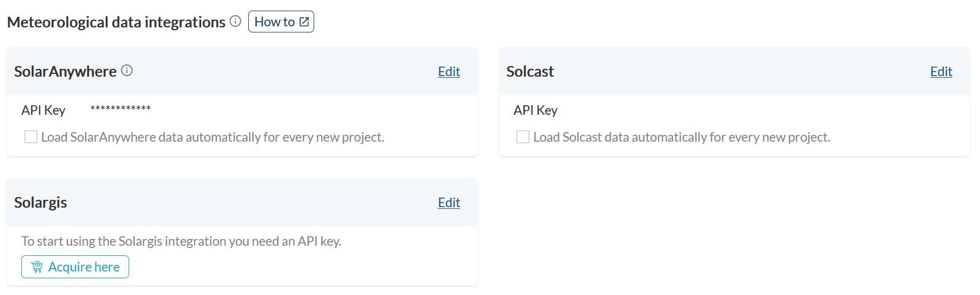Click shopping cart icon in Acquire here
This screenshot has height=295, width=980.
[x=37, y=267]
